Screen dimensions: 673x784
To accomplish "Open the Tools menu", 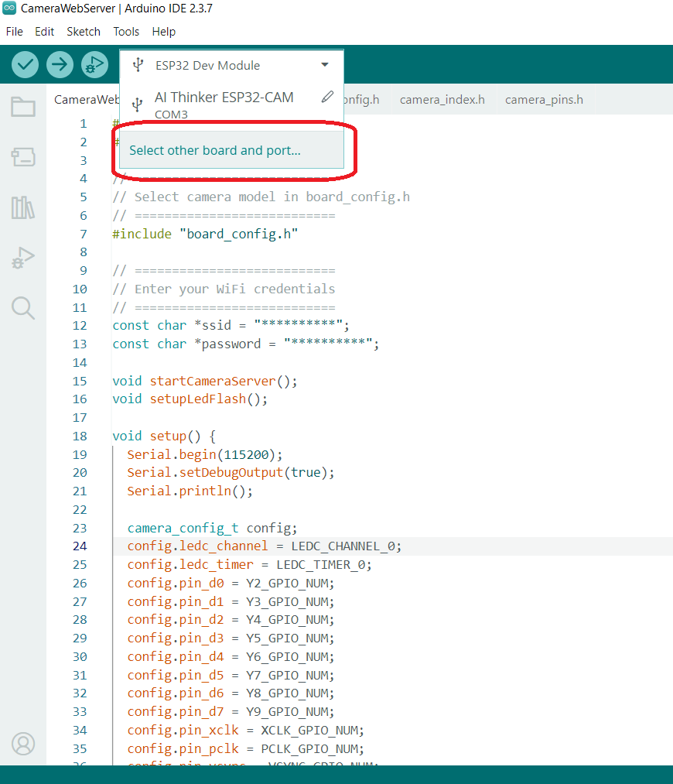I will pos(126,32).
